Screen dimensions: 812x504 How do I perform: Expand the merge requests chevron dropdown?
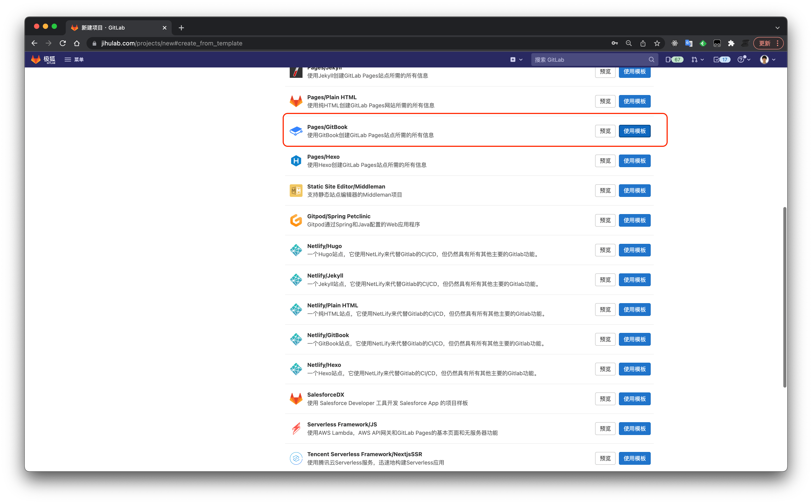tap(702, 59)
